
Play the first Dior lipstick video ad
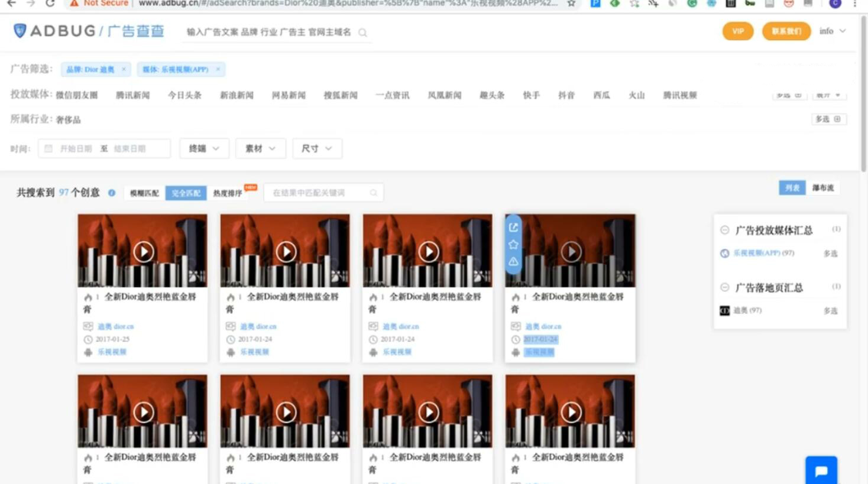(x=143, y=252)
